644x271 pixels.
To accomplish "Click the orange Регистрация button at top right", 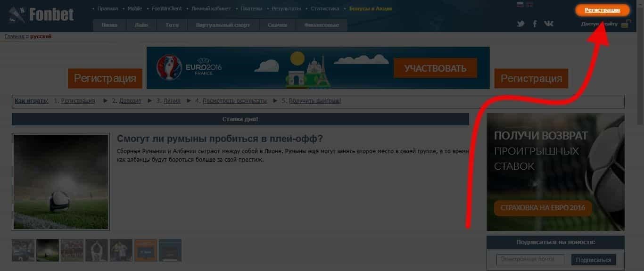I will pyautogui.click(x=602, y=10).
